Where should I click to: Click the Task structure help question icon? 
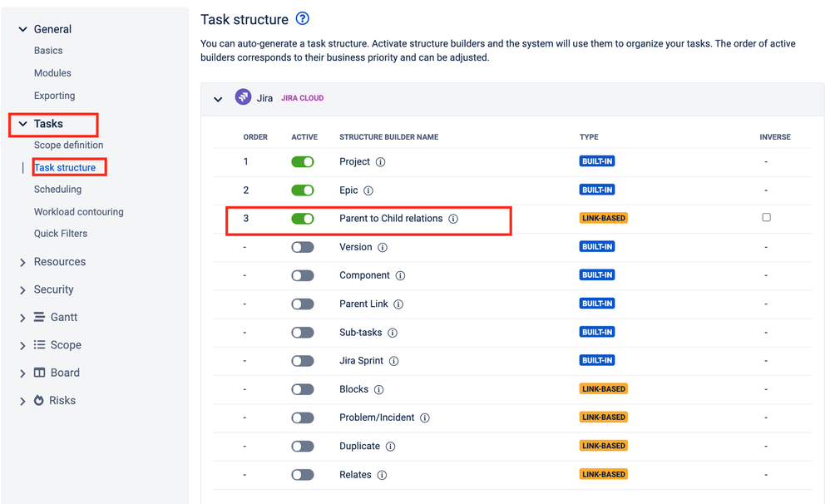[x=303, y=19]
